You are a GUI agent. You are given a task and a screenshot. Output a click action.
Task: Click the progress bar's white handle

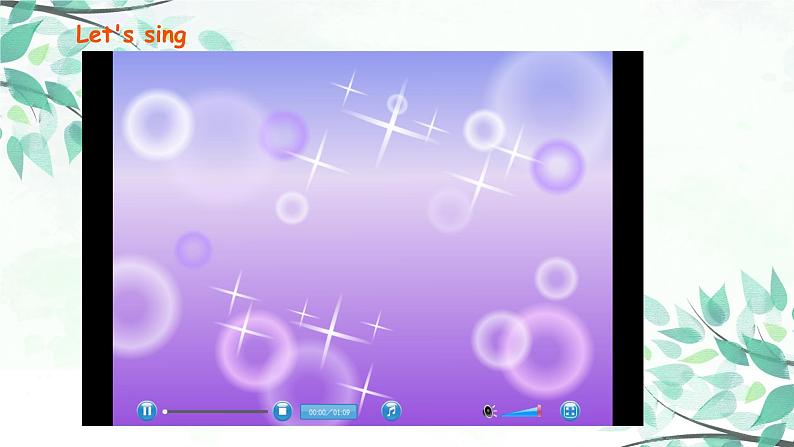point(165,412)
